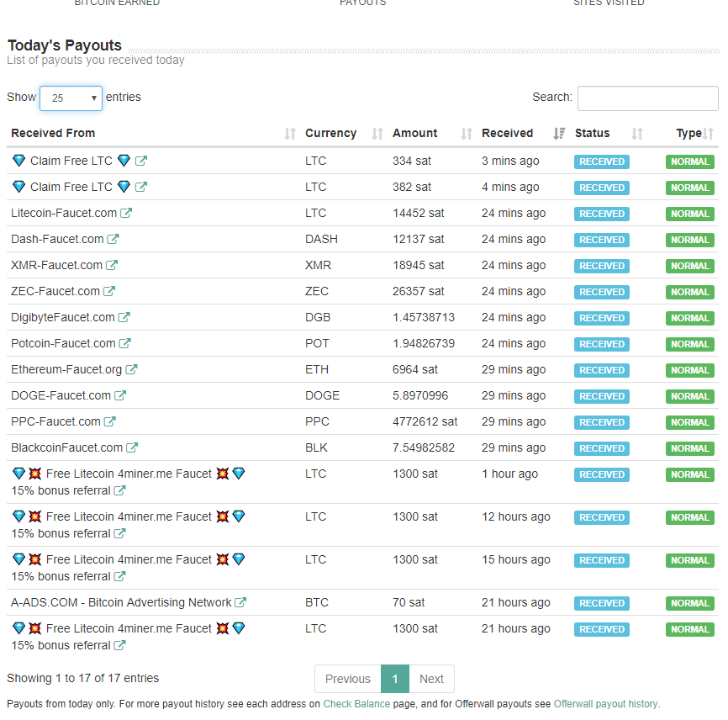Screen dimensions: 728x720
Task: Open the Show entries dropdown
Action: click(71, 98)
